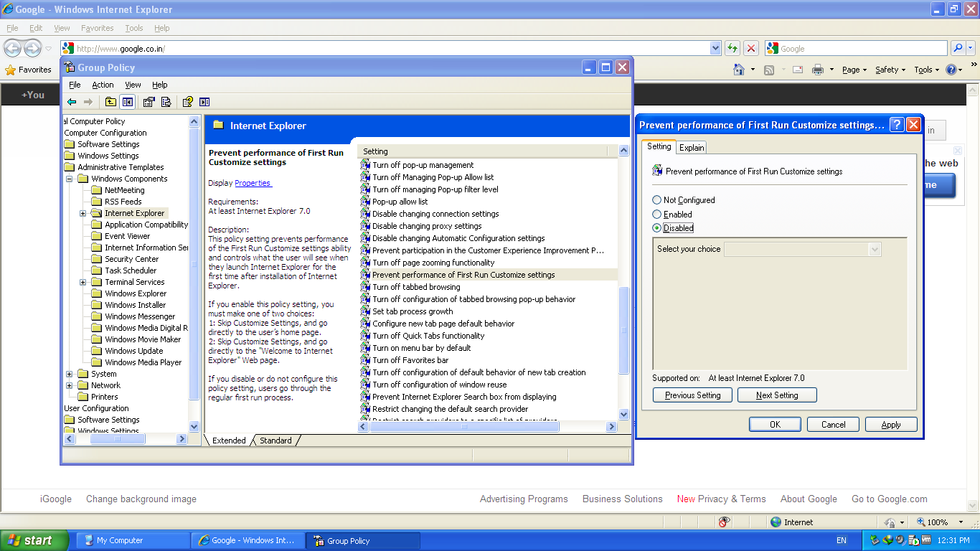The width and height of the screenshot is (980, 551).
Task: Click the dialog's question mark help button
Action: [x=897, y=125]
